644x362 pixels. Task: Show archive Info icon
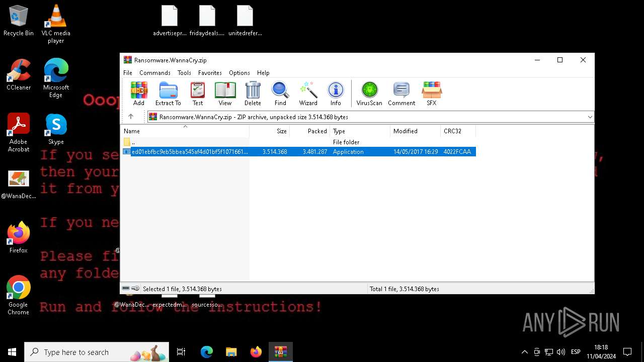coord(336,94)
